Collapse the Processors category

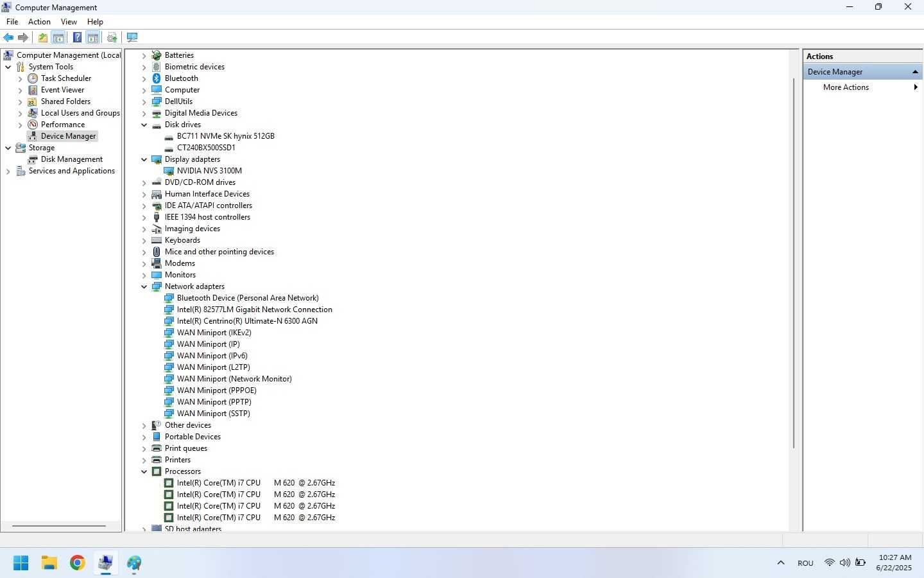pyautogui.click(x=144, y=471)
